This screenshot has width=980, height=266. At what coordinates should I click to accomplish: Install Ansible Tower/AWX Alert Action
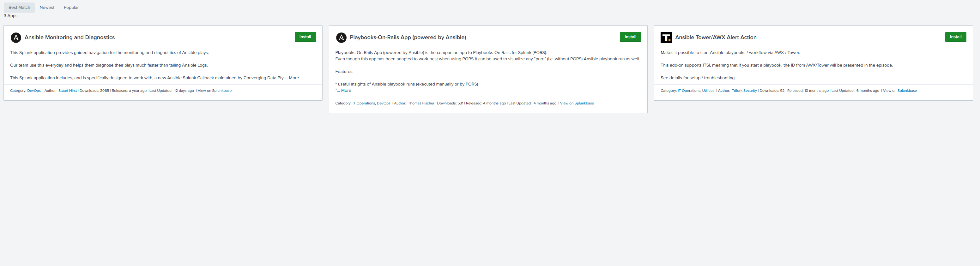coord(956,37)
